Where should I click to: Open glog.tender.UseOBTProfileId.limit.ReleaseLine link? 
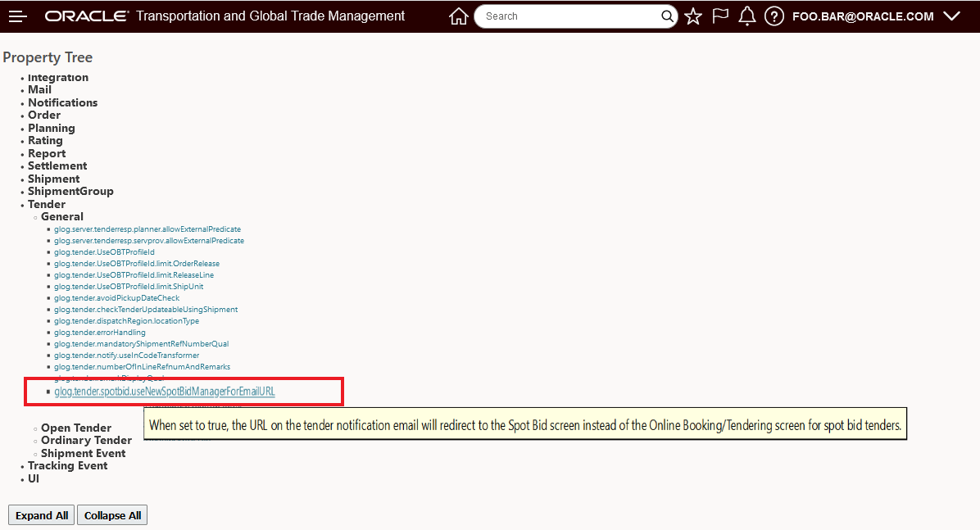point(134,275)
